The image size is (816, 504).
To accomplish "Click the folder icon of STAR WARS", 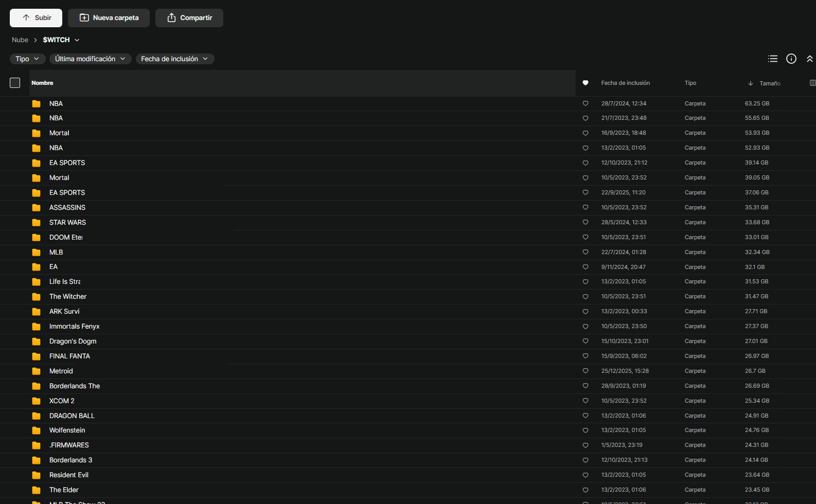I will click(x=36, y=223).
